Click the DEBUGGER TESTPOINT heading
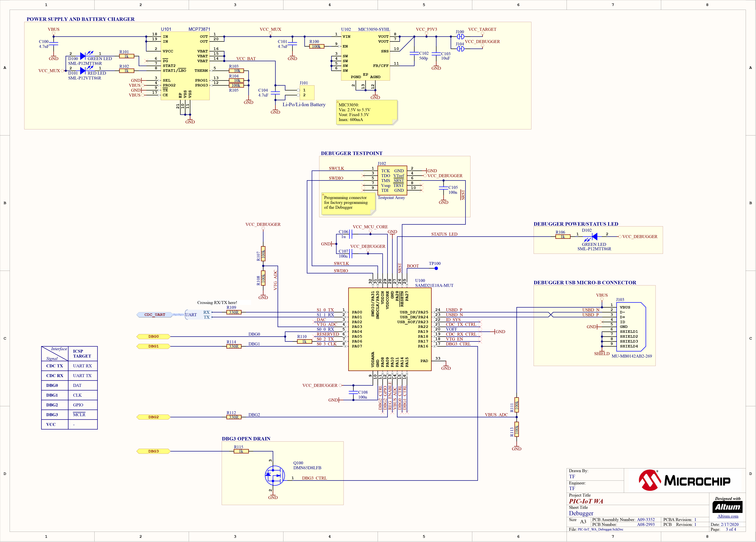This screenshot has height=542, width=756. coord(352,153)
